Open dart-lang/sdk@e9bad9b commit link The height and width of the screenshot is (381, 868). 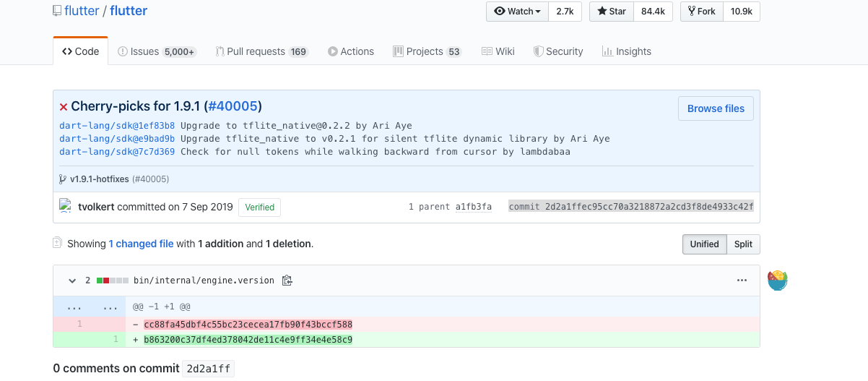tap(117, 139)
